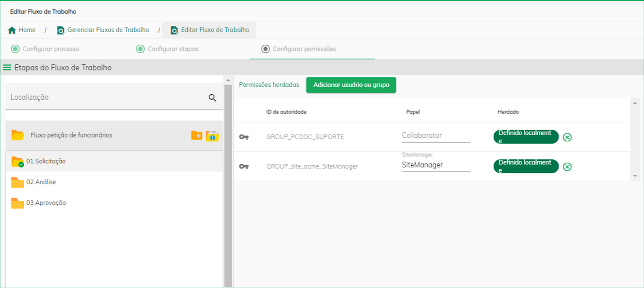The height and width of the screenshot is (288, 644).
Task: Open folder info icon for Fluxo petição
Action: click(212, 136)
